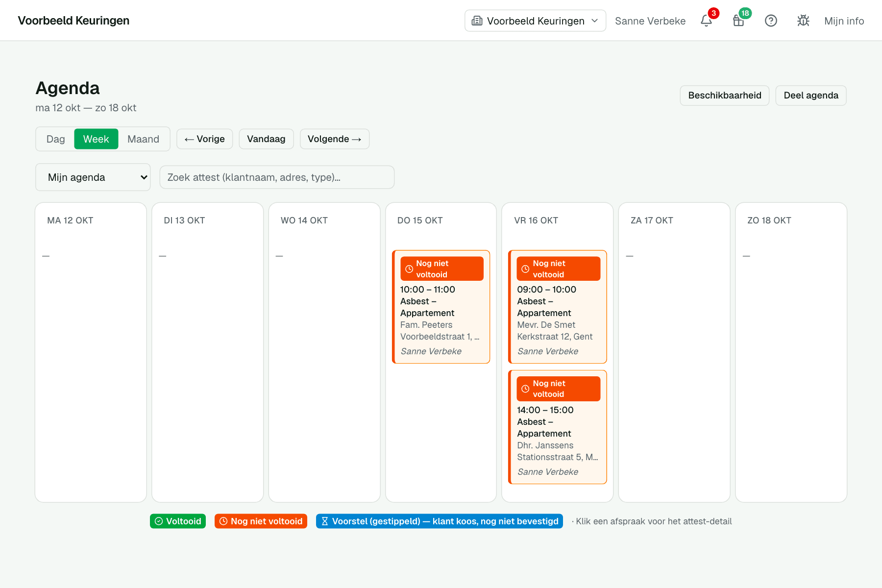Click the bug report icon
The width and height of the screenshot is (882, 588).
[x=803, y=21]
